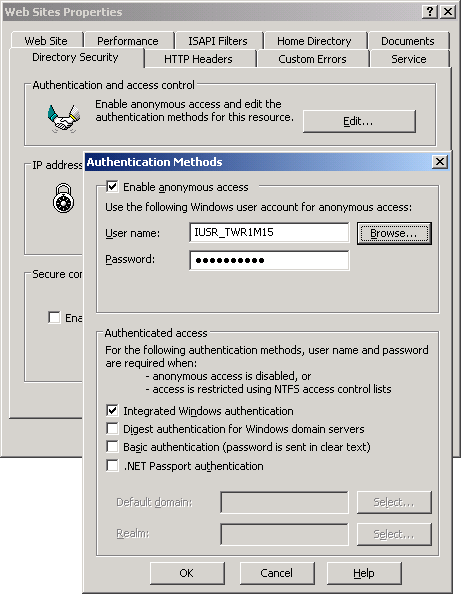The image size is (461, 594).
Task: Close the Web Sites Properties window
Action: (448, 12)
